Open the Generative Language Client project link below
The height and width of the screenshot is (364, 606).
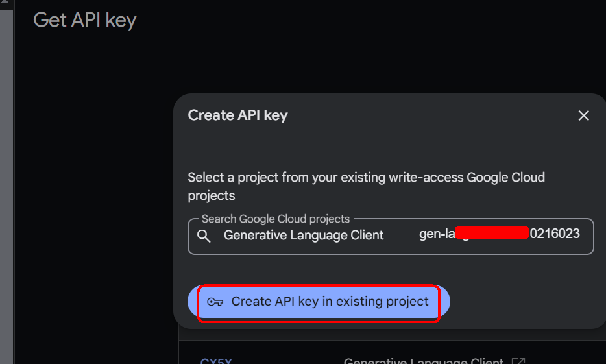424,361
